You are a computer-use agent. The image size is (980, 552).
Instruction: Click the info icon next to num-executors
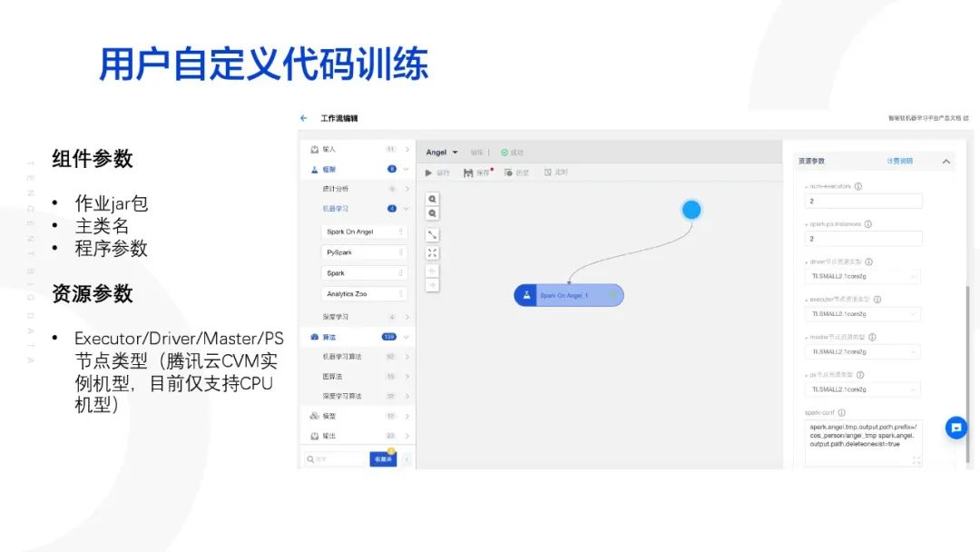point(858,186)
